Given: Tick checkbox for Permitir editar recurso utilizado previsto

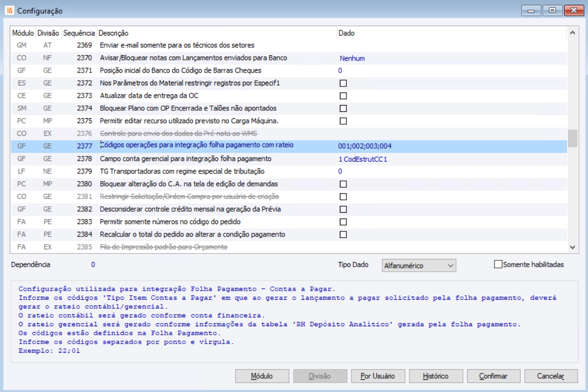Looking at the screenshot, I should [343, 121].
